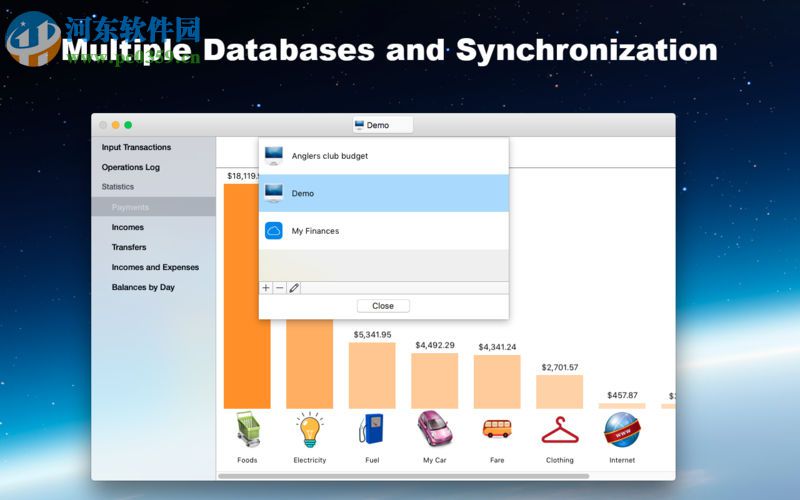Remove selected database with minus button

coord(280,288)
